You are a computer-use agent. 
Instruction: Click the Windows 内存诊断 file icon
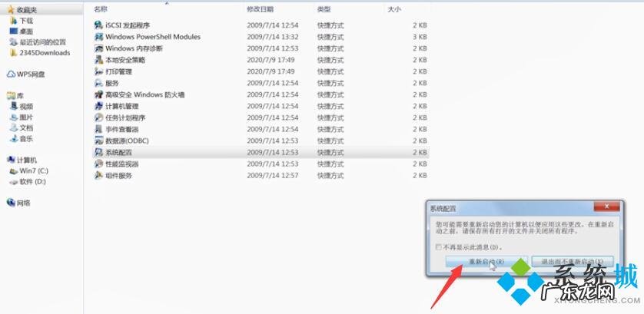click(98, 48)
